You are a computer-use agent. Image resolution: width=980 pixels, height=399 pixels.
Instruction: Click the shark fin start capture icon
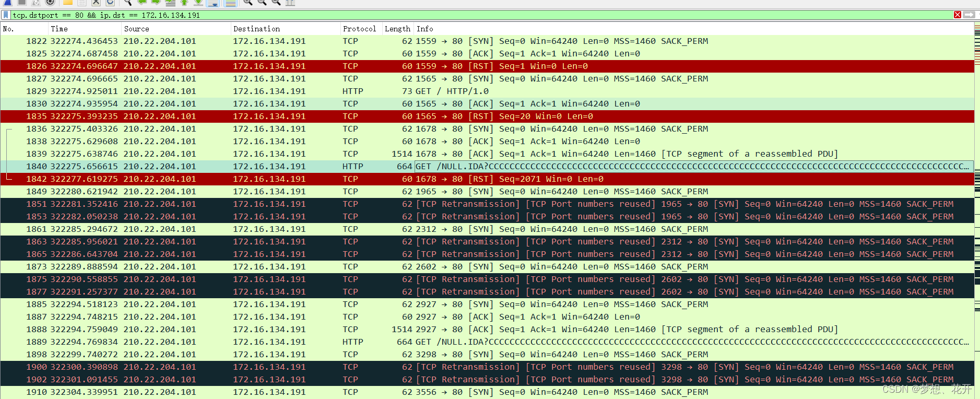[x=7, y=3]
